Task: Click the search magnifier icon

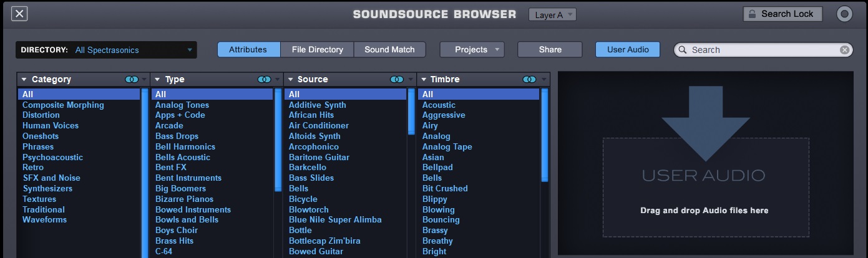Action: click(683, 50)
